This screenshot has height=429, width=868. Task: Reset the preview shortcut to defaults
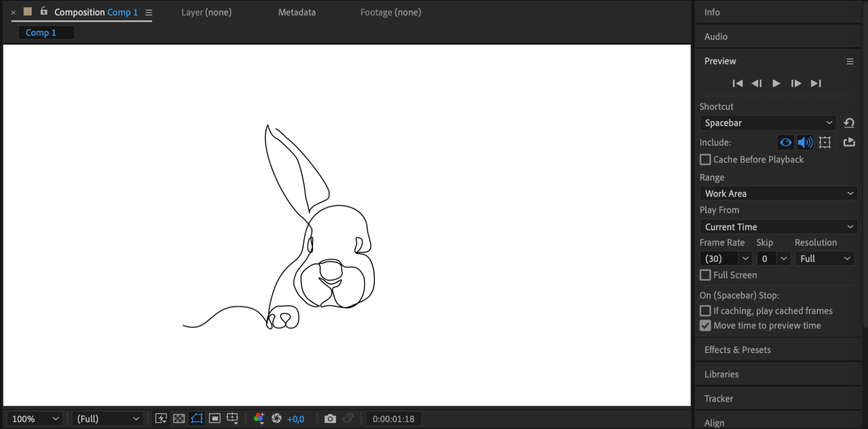pyautogui.click(x=849, y=123)
